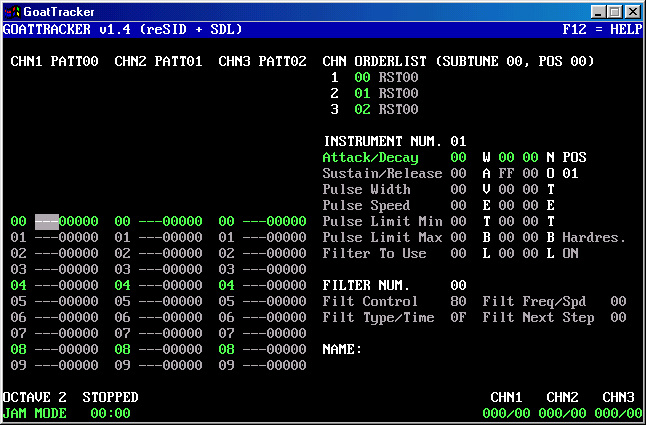
Task: Select row 02 in CHN3 pattern
Action: pos(262,254)
